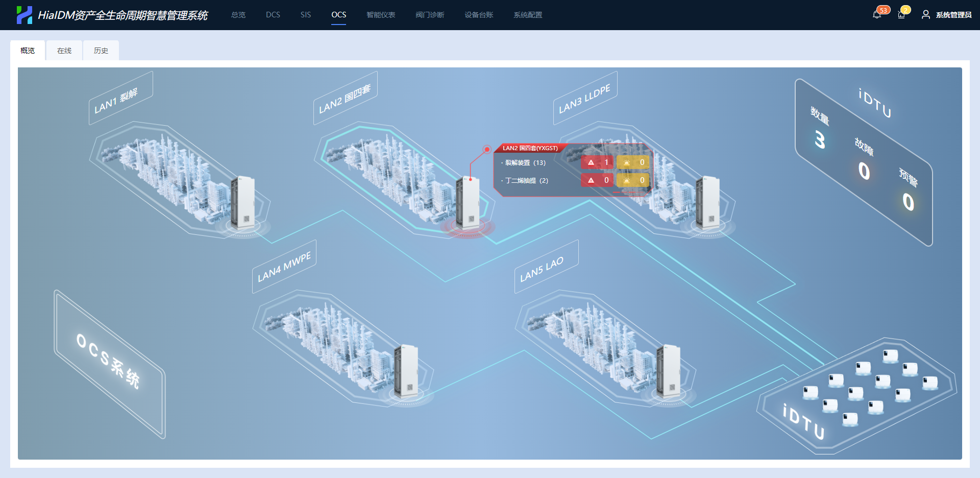
Task: Click the 系统管理员 username
Action: (x=953, y=15)
